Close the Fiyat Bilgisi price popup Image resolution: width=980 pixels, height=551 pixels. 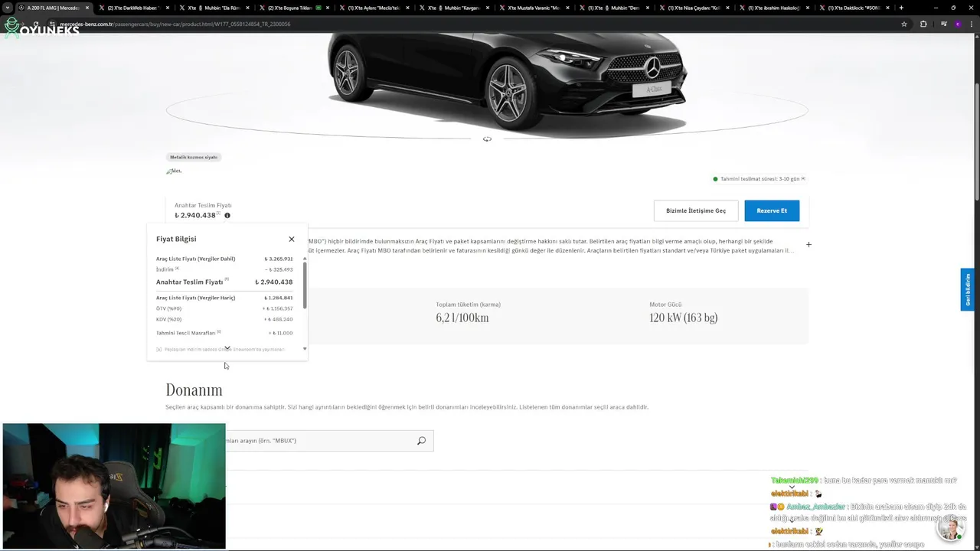pyautogui.click(x=291, y=239)
